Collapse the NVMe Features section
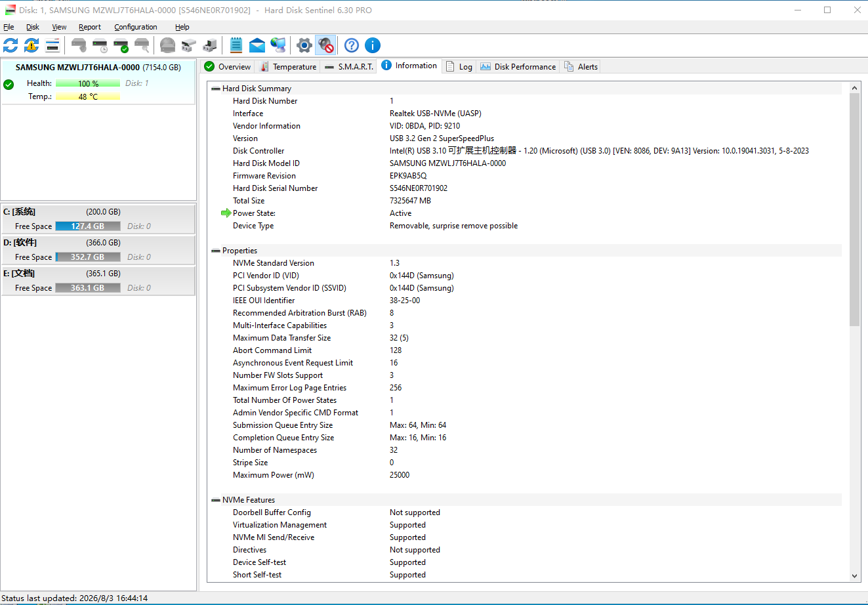868x605 pixels. (x=215, y=500)
